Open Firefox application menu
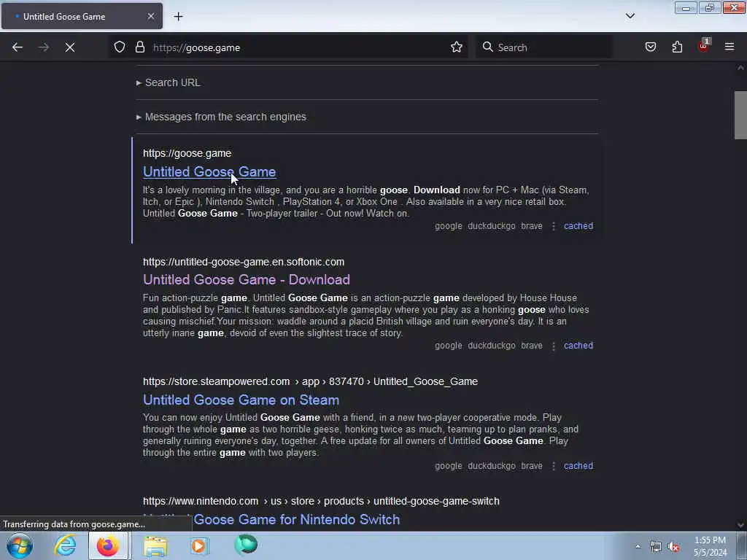 coord(729,47)
